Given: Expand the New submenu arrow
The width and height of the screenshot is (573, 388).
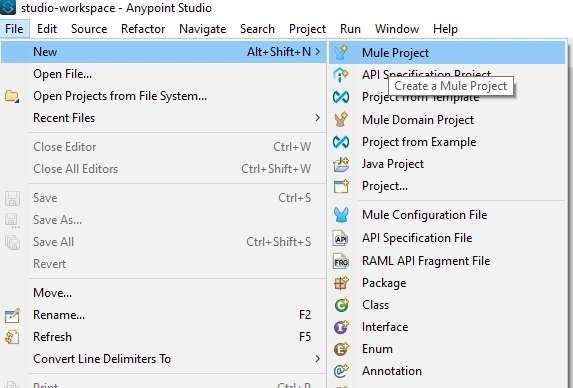Looking at the screenshot, I should click(x=318, y=52).
